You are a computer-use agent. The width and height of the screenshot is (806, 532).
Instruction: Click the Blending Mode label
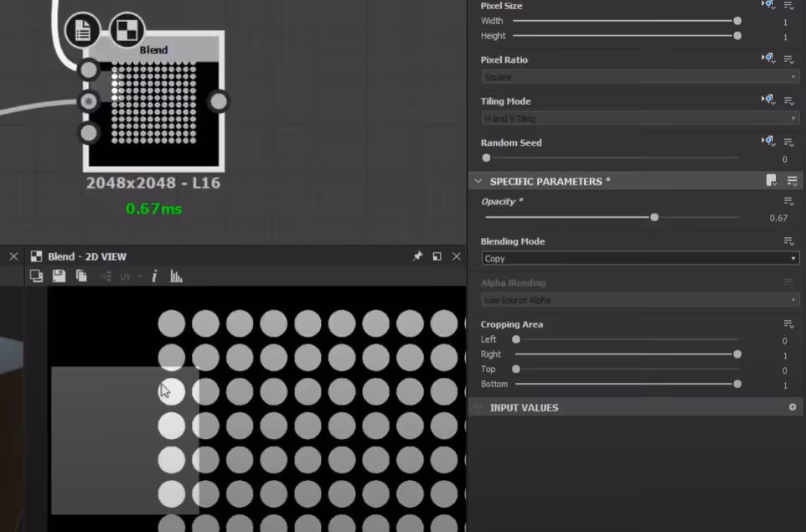(513, 241)
